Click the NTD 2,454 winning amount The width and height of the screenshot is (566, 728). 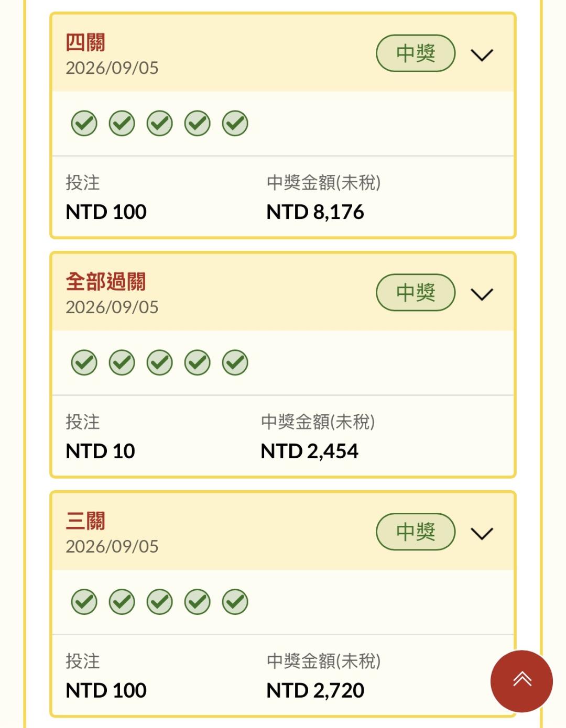(309, 451)
